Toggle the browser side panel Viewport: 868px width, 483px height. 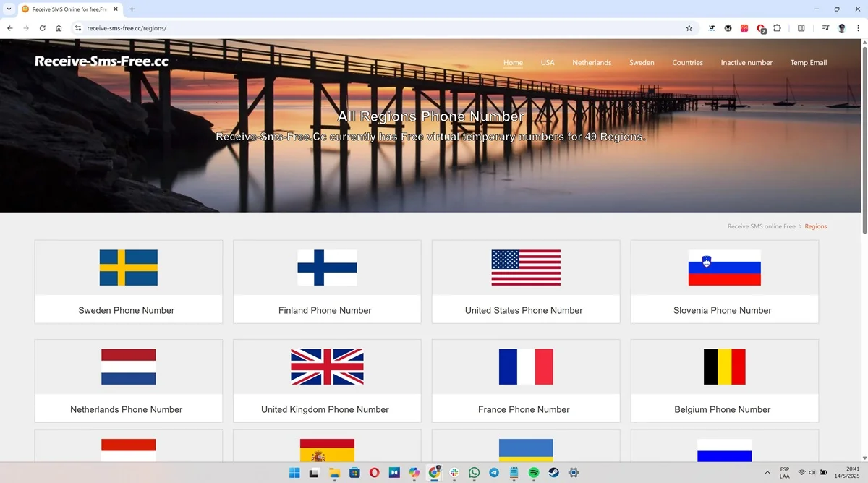(x=801, y=28)
